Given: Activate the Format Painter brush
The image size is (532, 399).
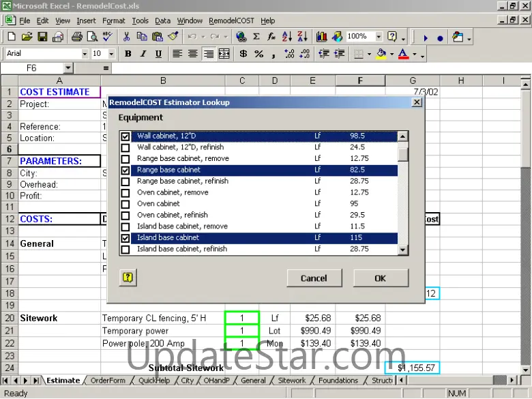Looking at the screenshot, I should click(173, 37).
